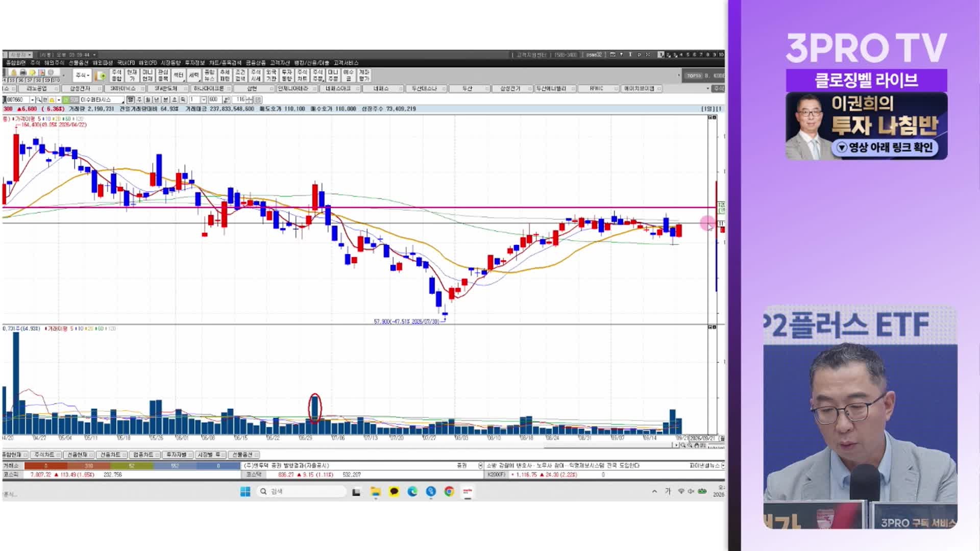The width and height of the screenshot is (980, 551).
Task: Select the daily (일) chart period toggle
Action: tap(130, 99)
